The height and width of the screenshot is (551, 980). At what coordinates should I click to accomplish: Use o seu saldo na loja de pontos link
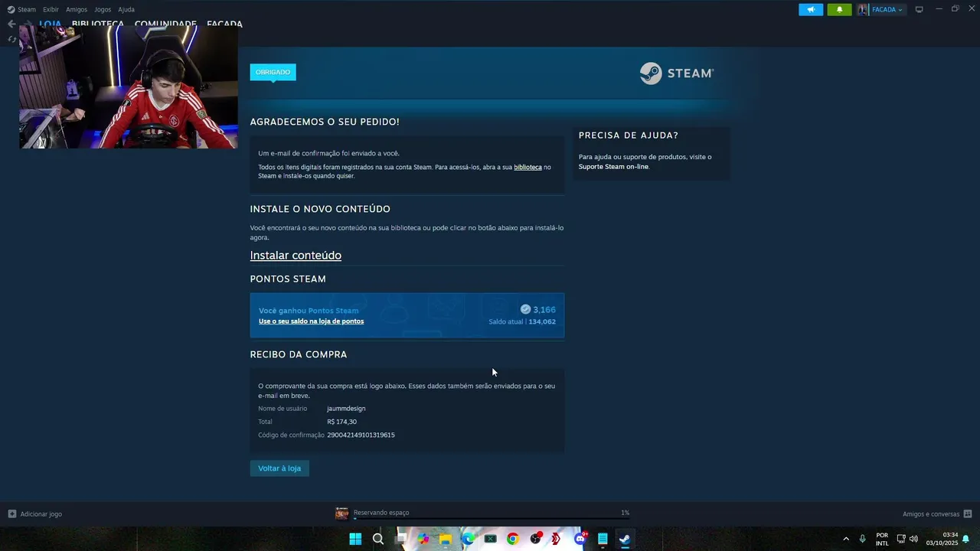coord(311,321)
